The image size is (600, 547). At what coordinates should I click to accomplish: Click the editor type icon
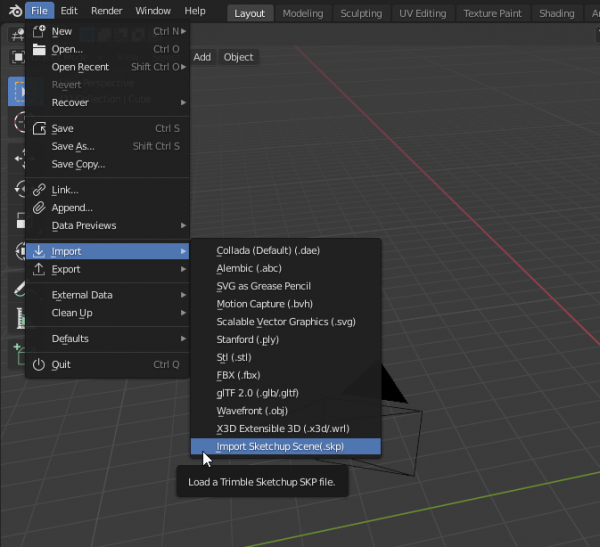pyautogui.click(x=17, y=35)
